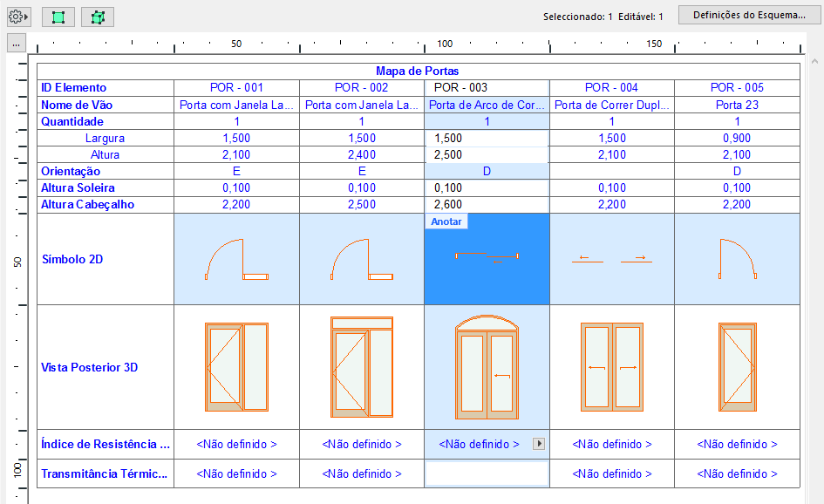Select the Altura Cabeçalho value 2,600 cell

point(486,205)
